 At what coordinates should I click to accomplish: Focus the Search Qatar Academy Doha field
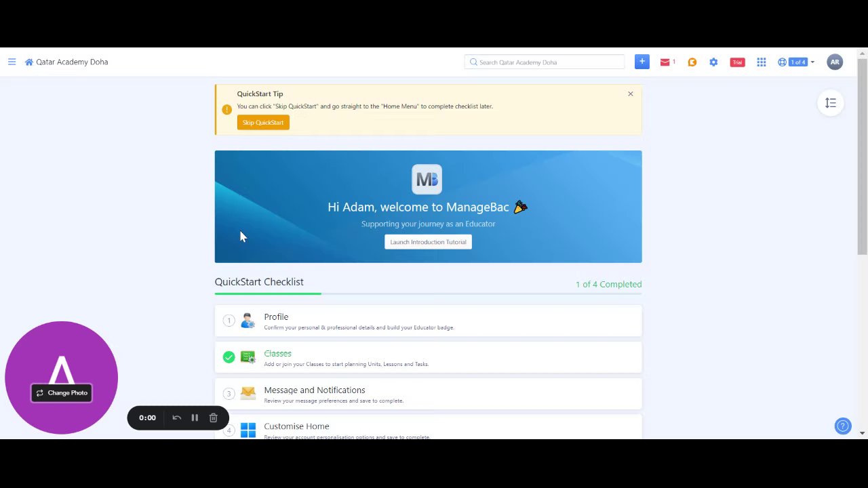(x=545, y=62)
